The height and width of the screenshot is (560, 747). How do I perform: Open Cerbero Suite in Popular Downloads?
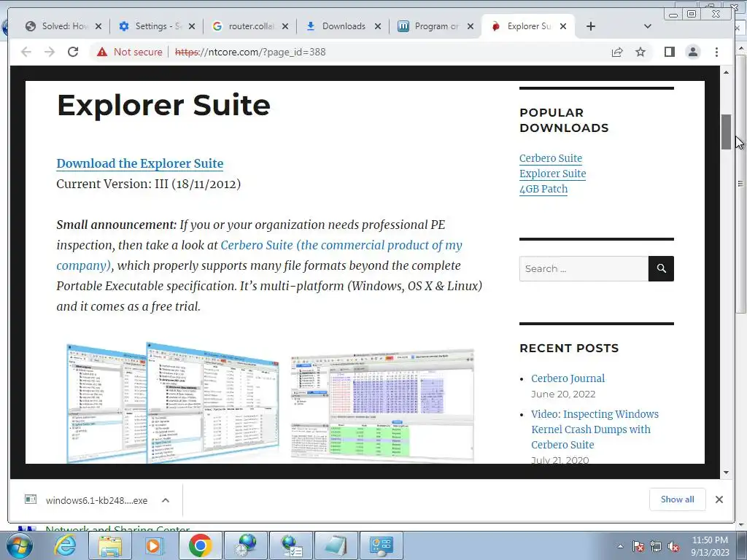click(550, 158)
